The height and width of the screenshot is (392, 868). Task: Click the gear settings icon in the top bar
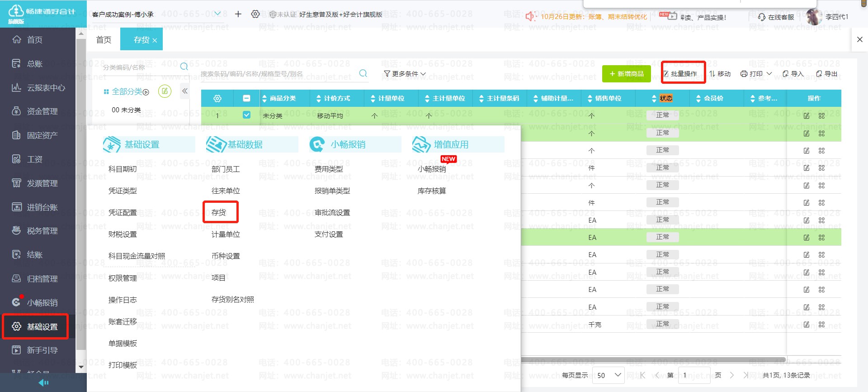255,14
